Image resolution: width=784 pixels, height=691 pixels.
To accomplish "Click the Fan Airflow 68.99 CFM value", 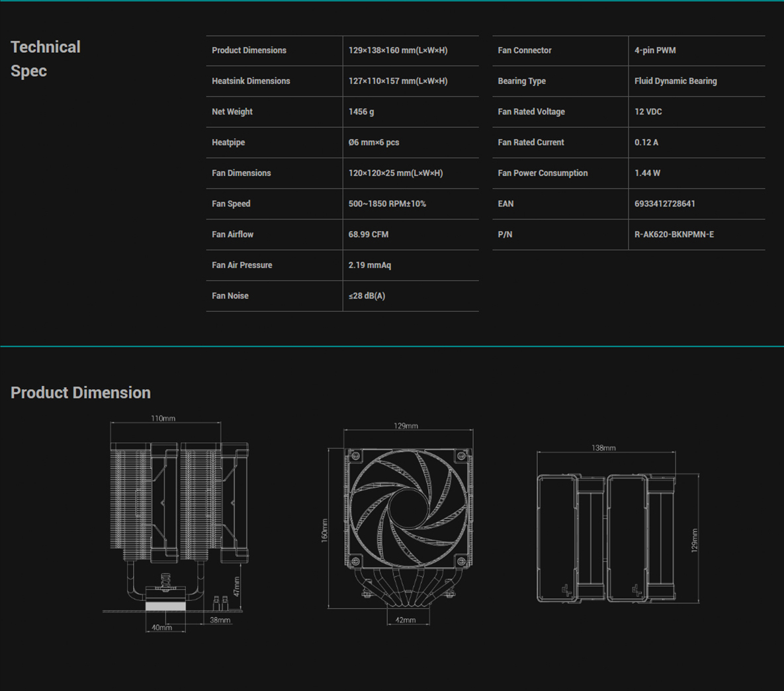I will coord(369,234).
